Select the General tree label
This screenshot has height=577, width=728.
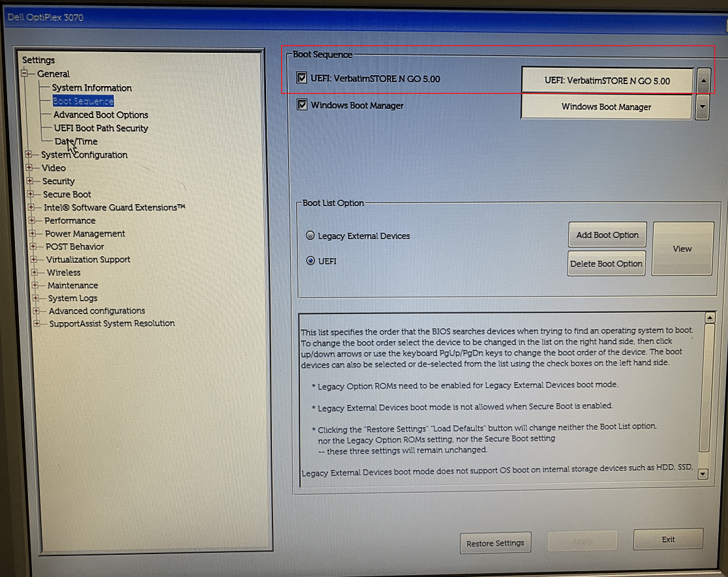pyautogui.click(x=53, y=74)
